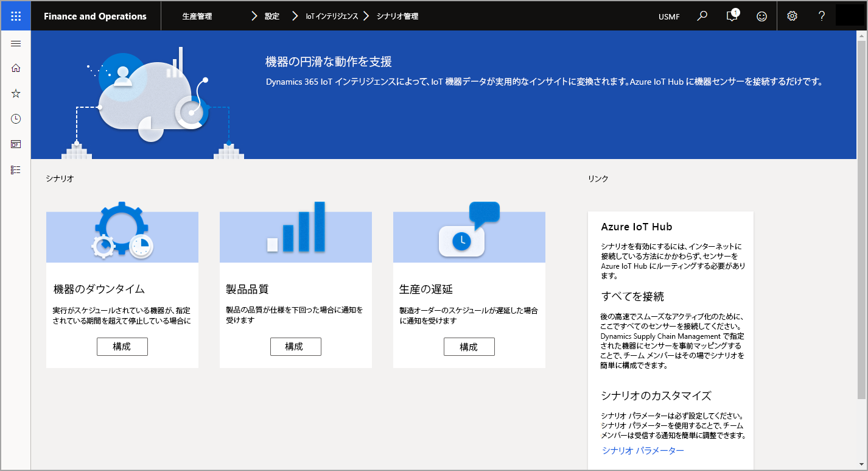The height and width of the screenshot is (471, 868).
Task: Click the feedback smiley icon
Action: coord(761,16)
